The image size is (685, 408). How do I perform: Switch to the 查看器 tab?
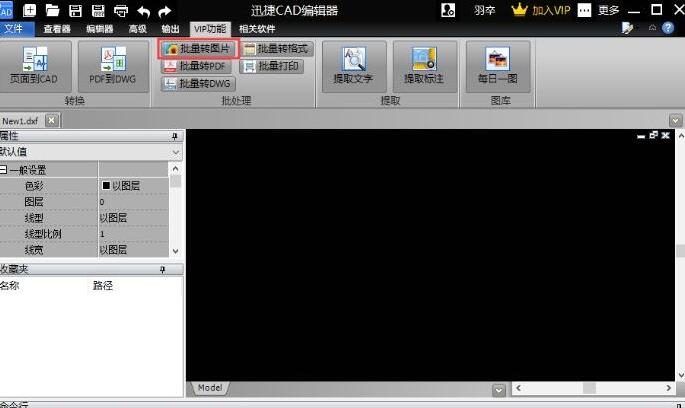point(57,29)
